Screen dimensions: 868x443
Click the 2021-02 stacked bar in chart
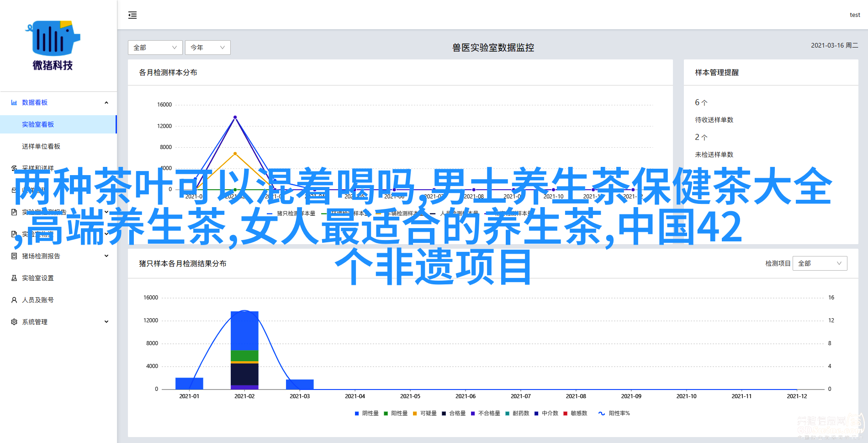click(x=244, y=350)
